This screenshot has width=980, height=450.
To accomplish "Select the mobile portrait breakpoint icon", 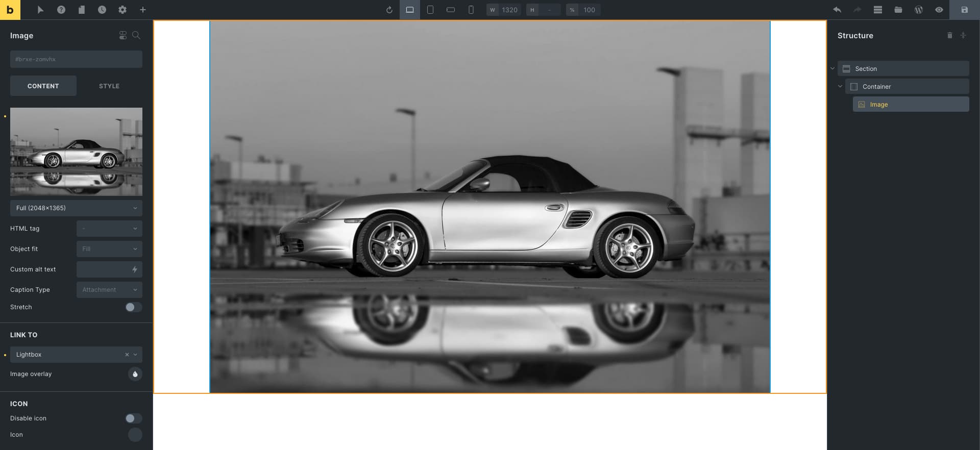I will tap(471, 10).
